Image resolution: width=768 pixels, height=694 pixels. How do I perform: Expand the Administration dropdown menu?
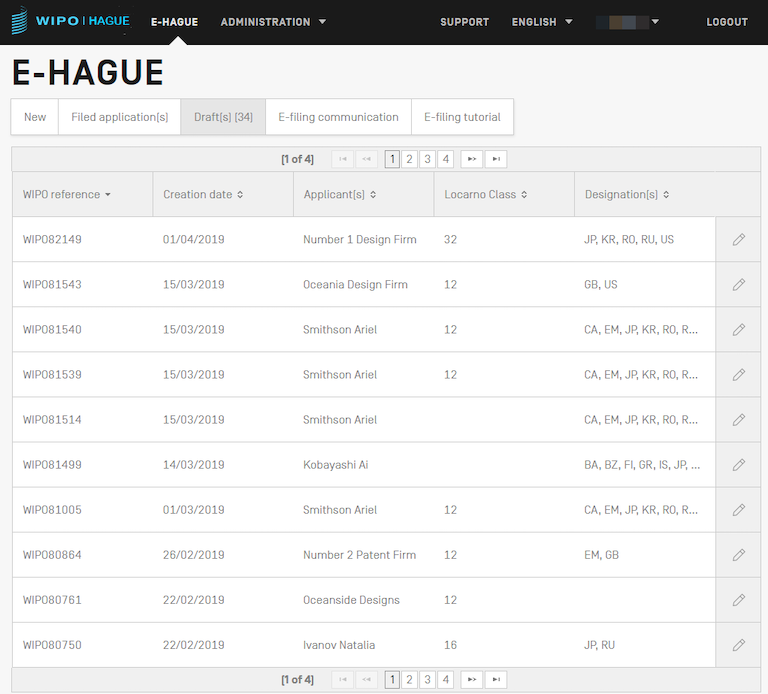[x=273, y=22]
